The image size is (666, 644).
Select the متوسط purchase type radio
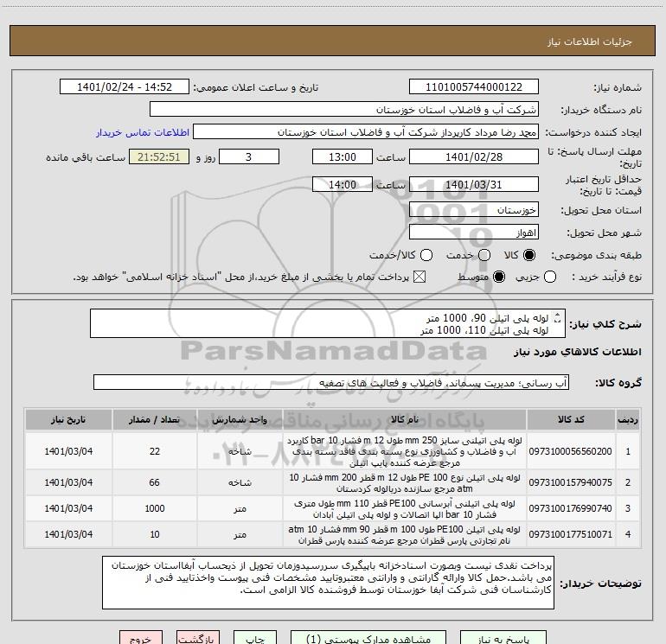coord(499,277)
